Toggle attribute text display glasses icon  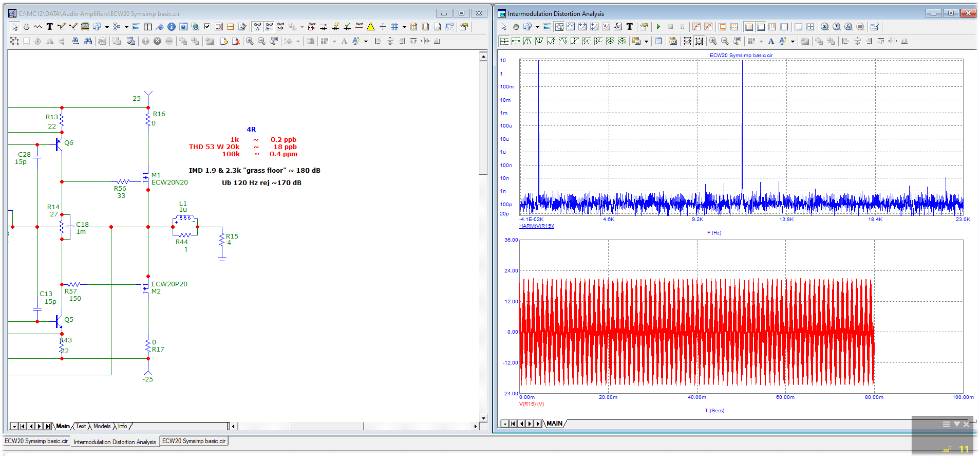[x=257, y=27]
